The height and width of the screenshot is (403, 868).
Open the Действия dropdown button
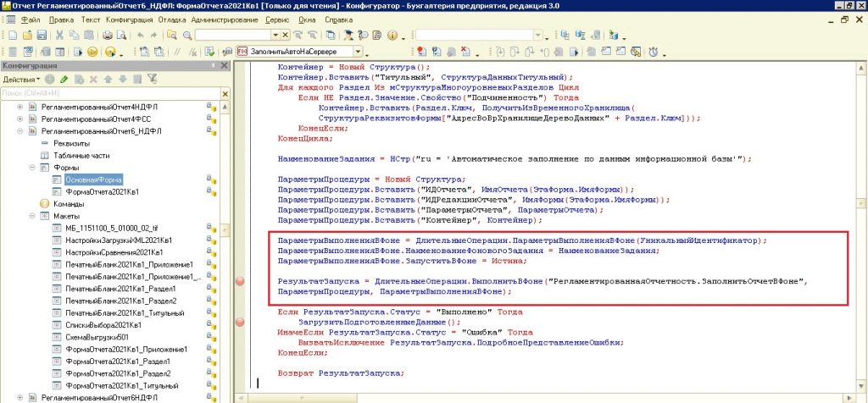(20, 79)
